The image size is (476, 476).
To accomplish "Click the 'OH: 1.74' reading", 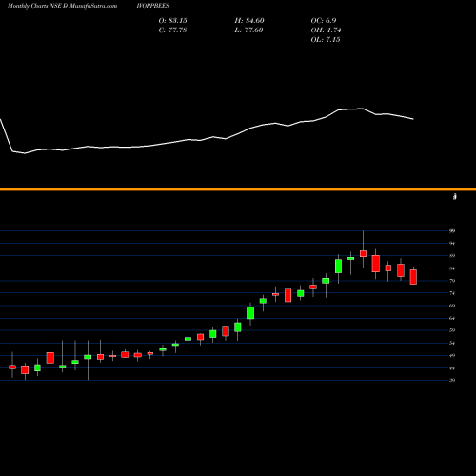I will (x=326, y=30).
